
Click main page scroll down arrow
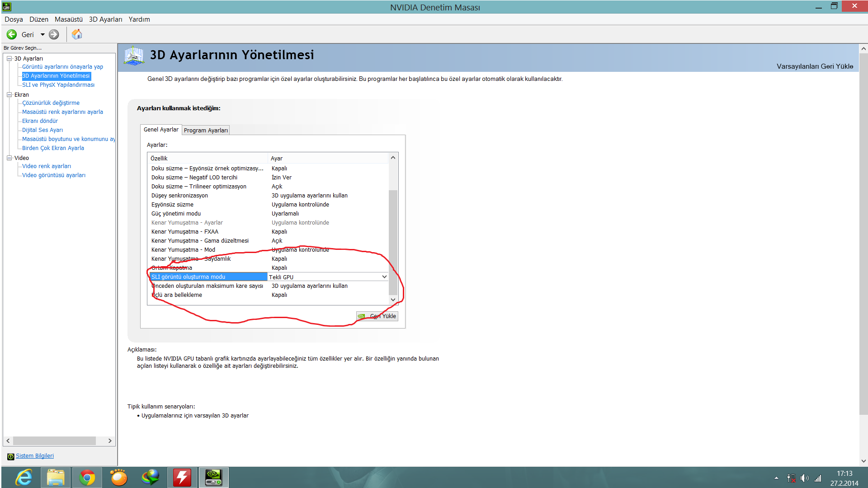pos(863,461)
